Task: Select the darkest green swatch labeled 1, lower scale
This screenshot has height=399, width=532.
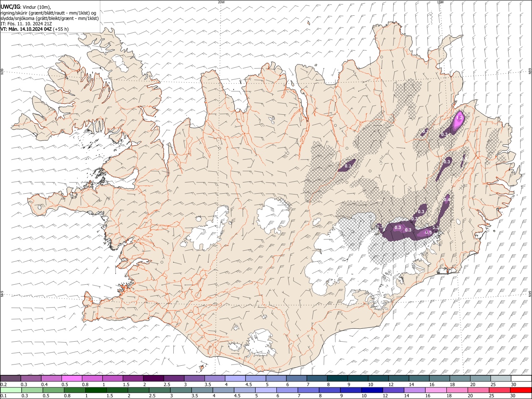Action: (96, 390)
